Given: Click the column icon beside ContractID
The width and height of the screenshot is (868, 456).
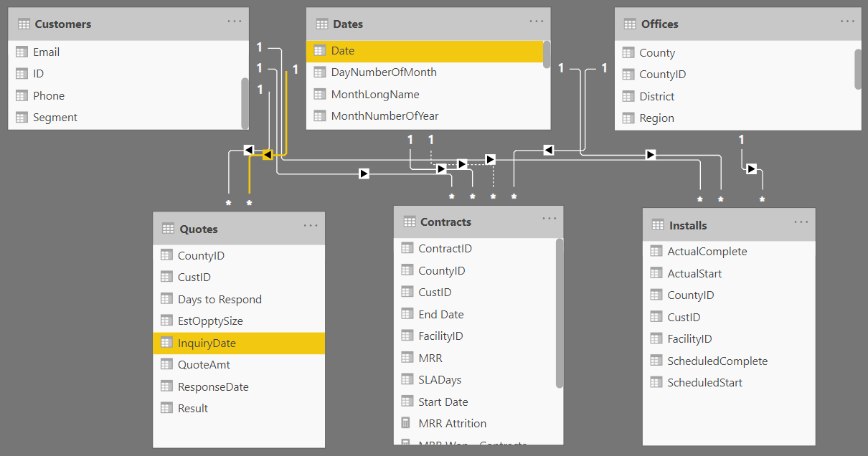Looking at the screenshot, I should [407, 248].
